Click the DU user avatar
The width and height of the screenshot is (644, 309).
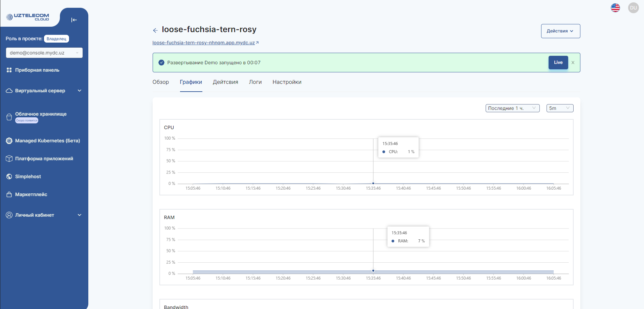pos(633,7)
